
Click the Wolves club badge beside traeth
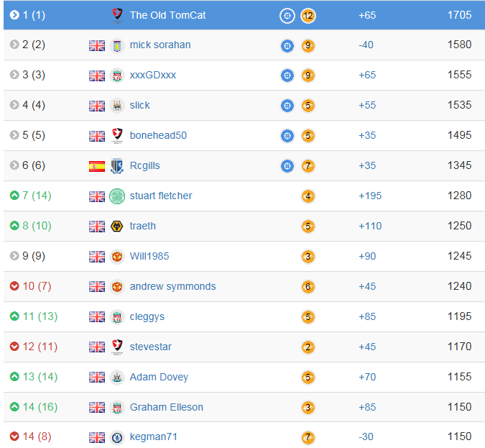click(117, 227)
